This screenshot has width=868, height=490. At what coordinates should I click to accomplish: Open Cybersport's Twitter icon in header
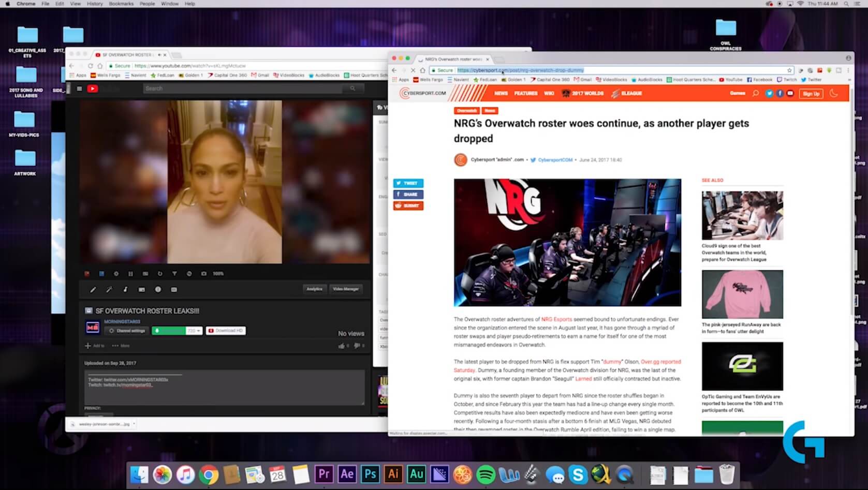point(769,94)
